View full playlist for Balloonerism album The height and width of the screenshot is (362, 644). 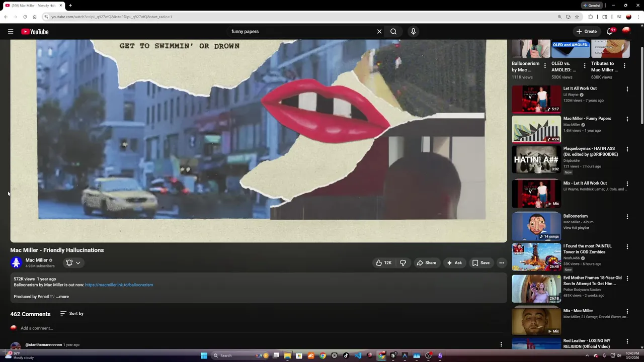pyautogui.click(x=576, y=228)
